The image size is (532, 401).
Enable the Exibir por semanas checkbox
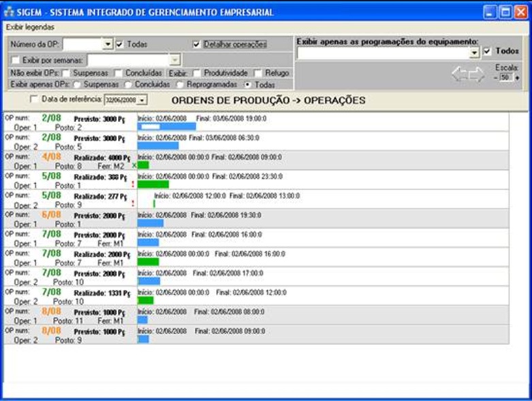[x=16, y=60]
